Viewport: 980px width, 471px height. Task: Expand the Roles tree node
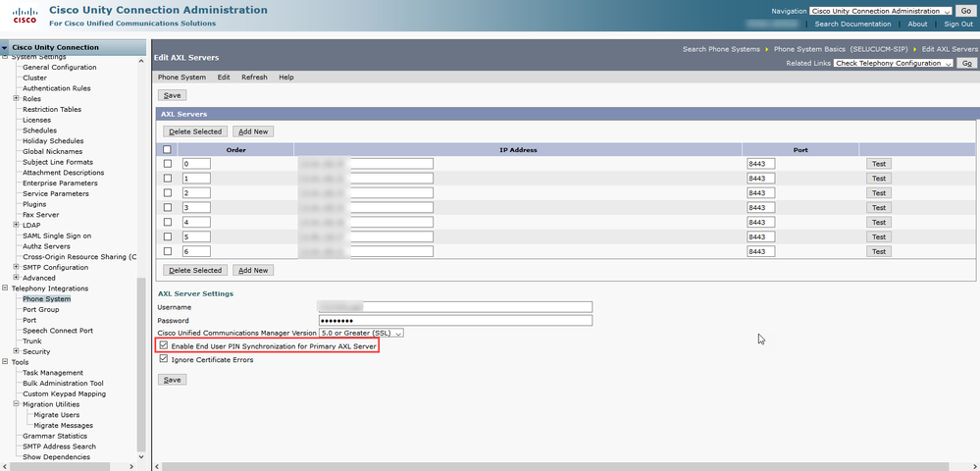[x=16, y=99]
